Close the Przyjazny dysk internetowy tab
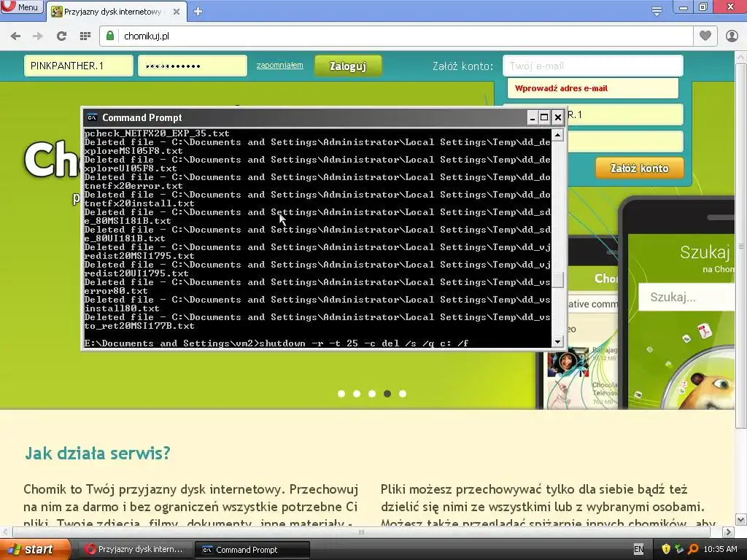 point(177,12)
